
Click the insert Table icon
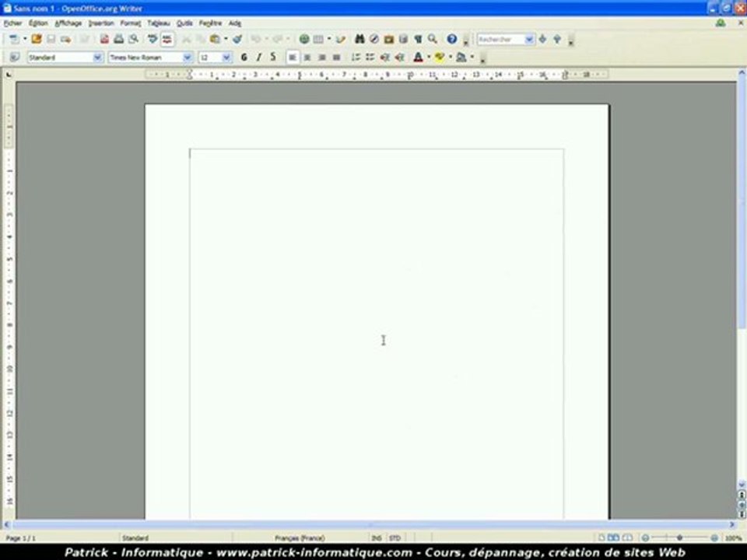[318, 40]
